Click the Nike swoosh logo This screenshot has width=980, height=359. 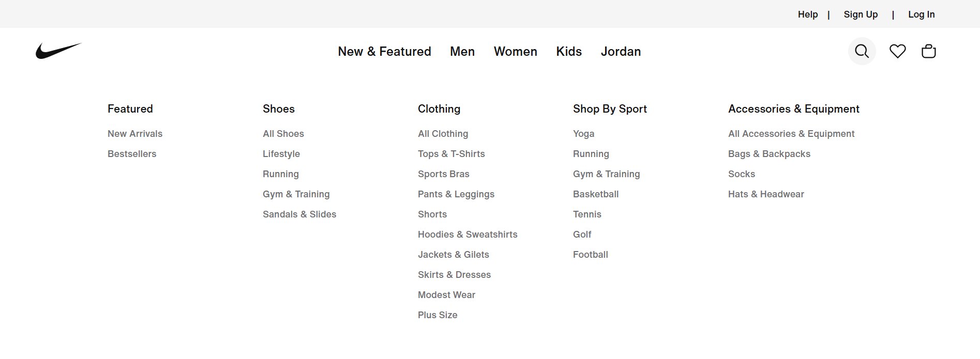(58, 50)
